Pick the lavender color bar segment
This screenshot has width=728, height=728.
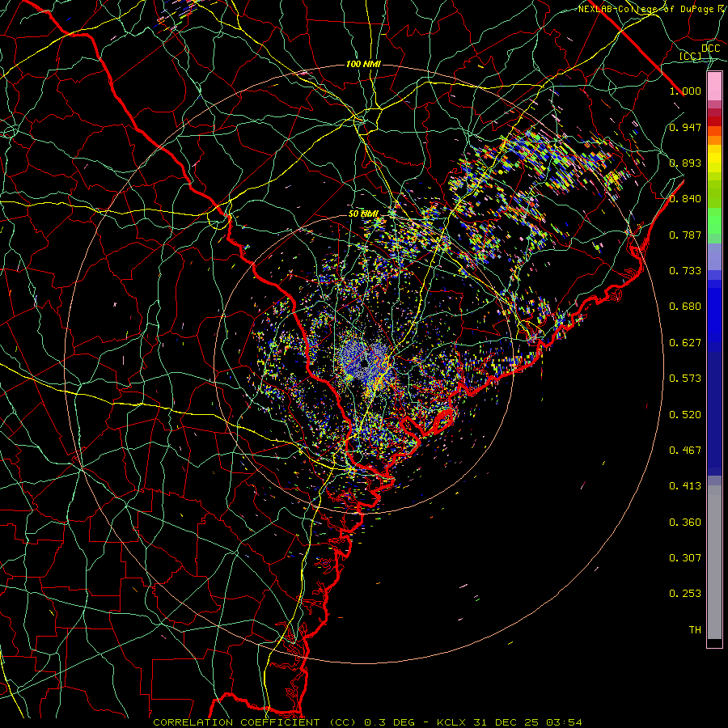[714, 257]
